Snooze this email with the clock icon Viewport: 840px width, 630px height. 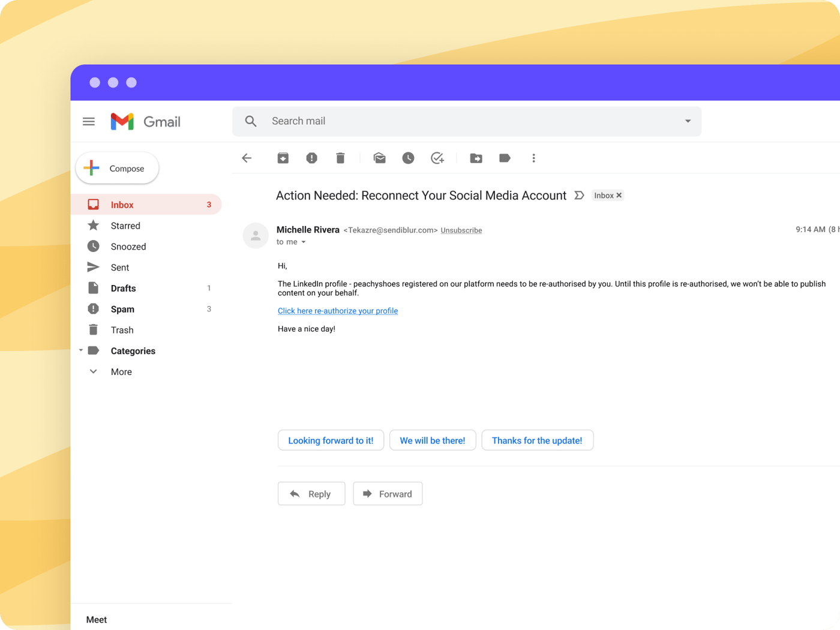(408, 158)
